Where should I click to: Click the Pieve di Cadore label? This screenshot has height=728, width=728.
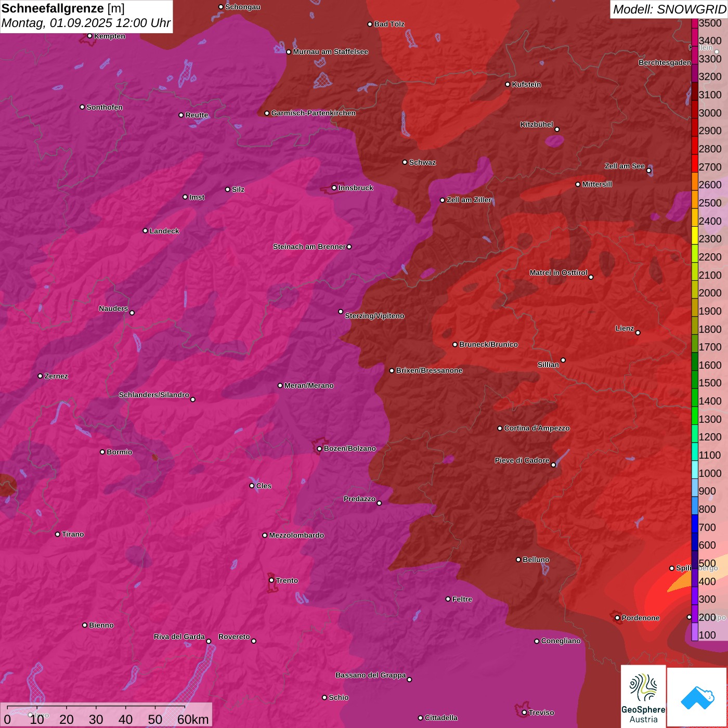522,460
